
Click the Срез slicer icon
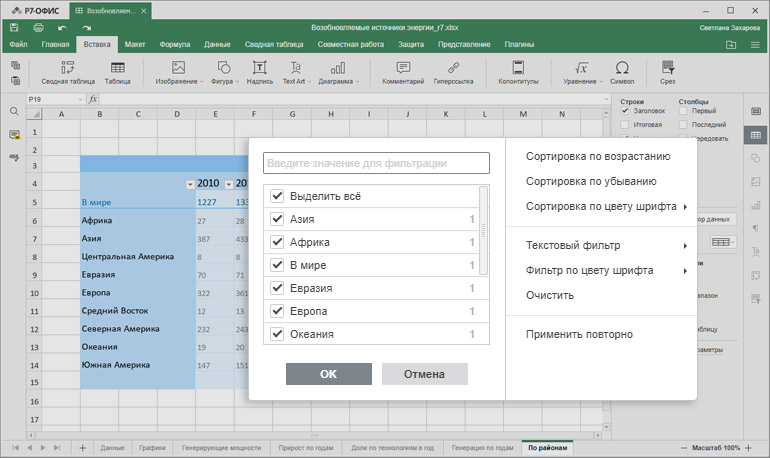point(667,72)
